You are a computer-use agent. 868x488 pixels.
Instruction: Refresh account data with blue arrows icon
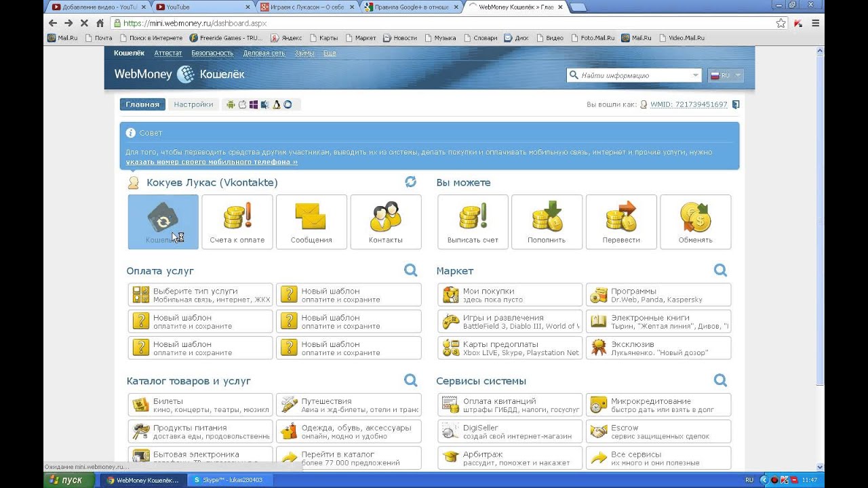coord(410,182)
